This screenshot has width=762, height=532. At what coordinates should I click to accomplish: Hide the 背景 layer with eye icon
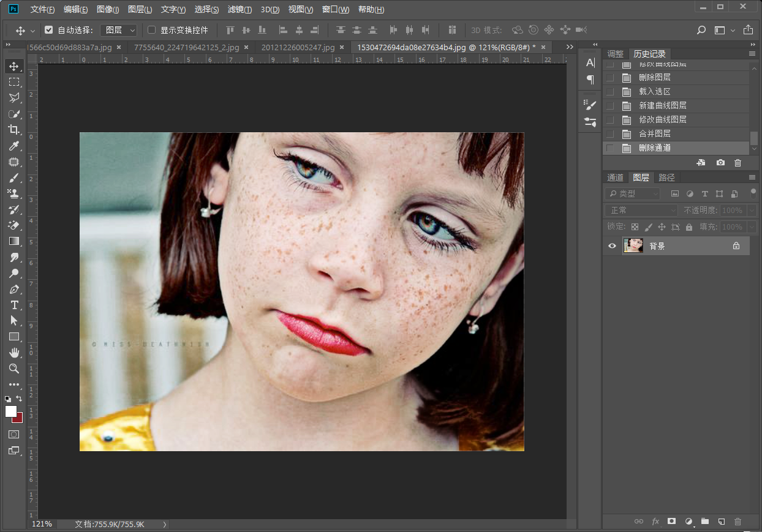point(612,246)
